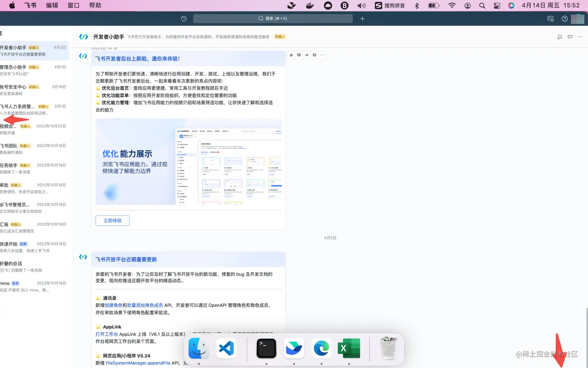Click the bot avatar beside 飞书开发者后台上新啦 message
Screen dimensions: 588x368
pos(83,56)
